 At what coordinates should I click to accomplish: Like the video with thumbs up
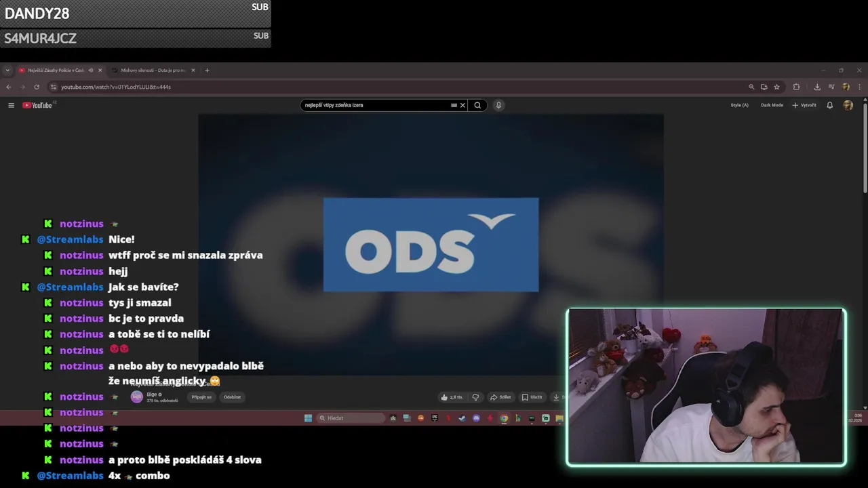coord(452,397)
